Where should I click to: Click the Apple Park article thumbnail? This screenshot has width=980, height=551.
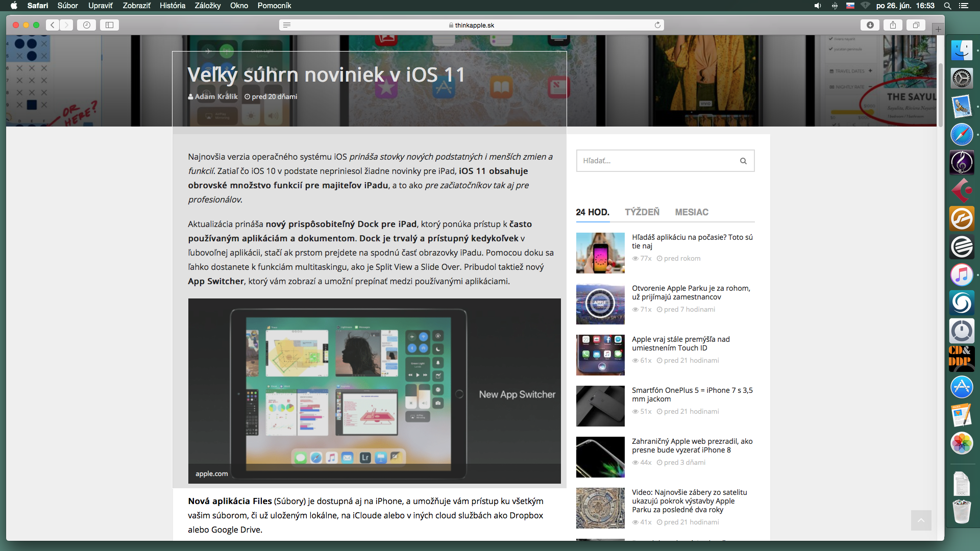click(600, 304)
